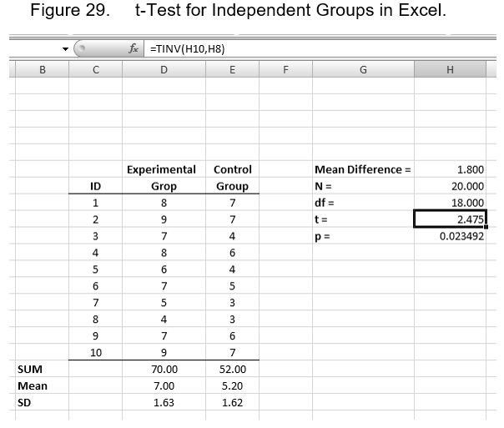Select column E header
Screen dimensions: 504x428
coord(233,69)
